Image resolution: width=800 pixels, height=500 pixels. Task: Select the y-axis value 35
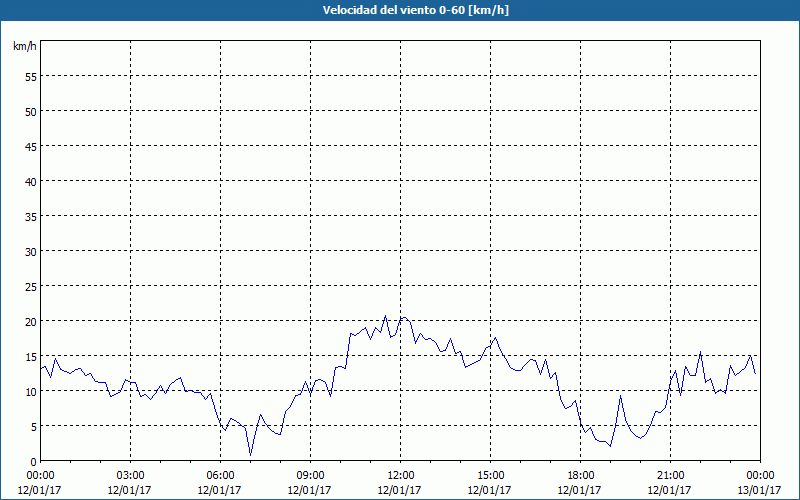[31, 216]
